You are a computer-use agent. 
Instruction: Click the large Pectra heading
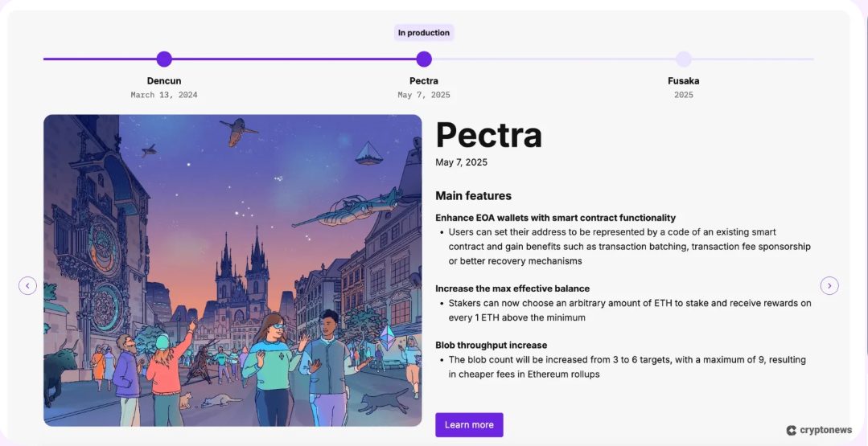pyautogui.click(x=488, y=135)
